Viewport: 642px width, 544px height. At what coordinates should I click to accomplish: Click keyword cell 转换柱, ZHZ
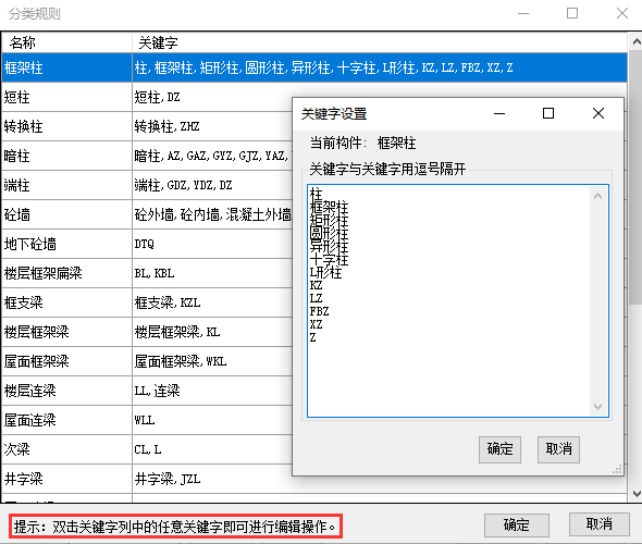(212, 126)
